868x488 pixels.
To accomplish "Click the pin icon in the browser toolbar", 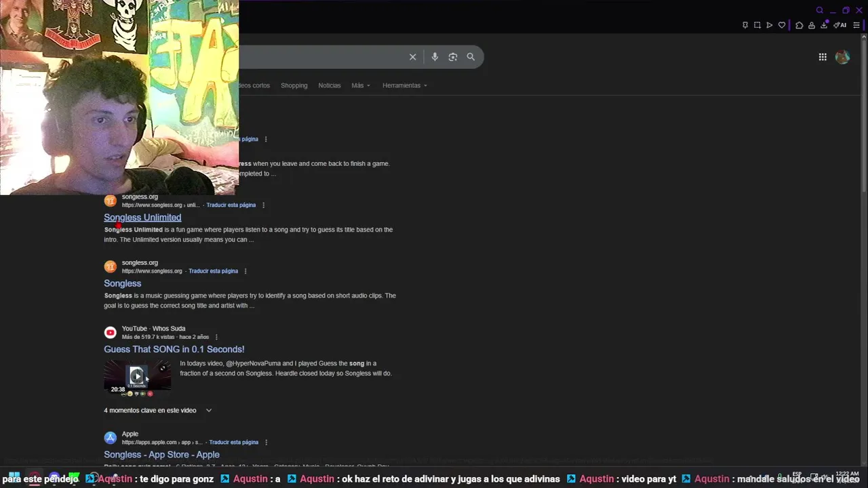I will (745, 25).
